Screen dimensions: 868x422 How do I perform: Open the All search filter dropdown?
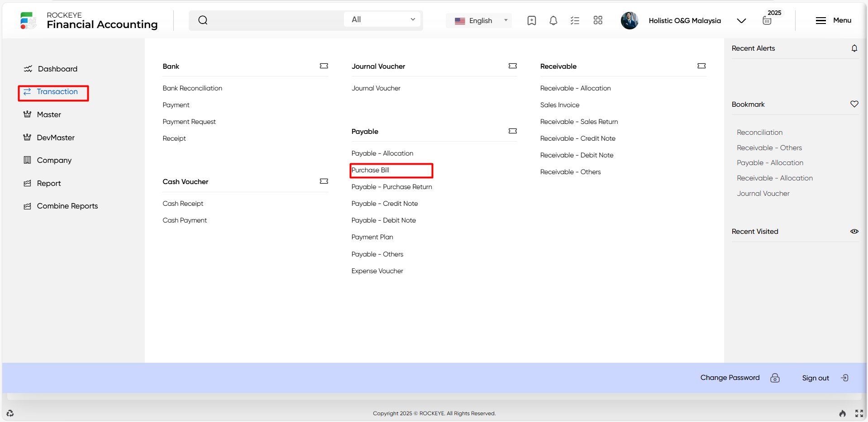click(383, 19)
